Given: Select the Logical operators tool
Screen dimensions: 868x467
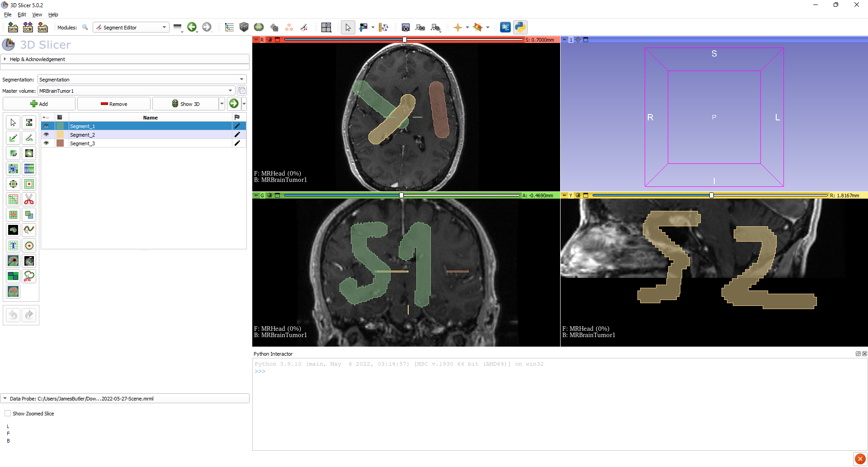Looking at the screenshot, I should click(29, 215).
